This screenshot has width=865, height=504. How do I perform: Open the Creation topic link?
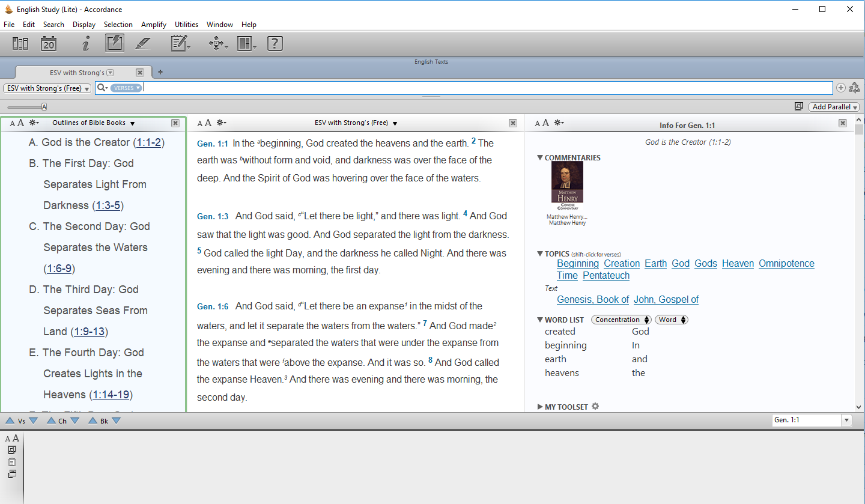tap(622, 263)
